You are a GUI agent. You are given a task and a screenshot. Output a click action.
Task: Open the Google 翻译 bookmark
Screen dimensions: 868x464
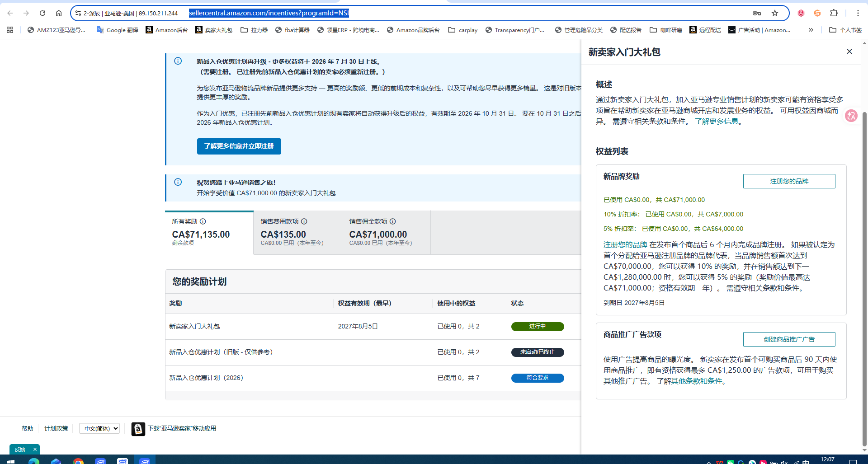(118, 30)
